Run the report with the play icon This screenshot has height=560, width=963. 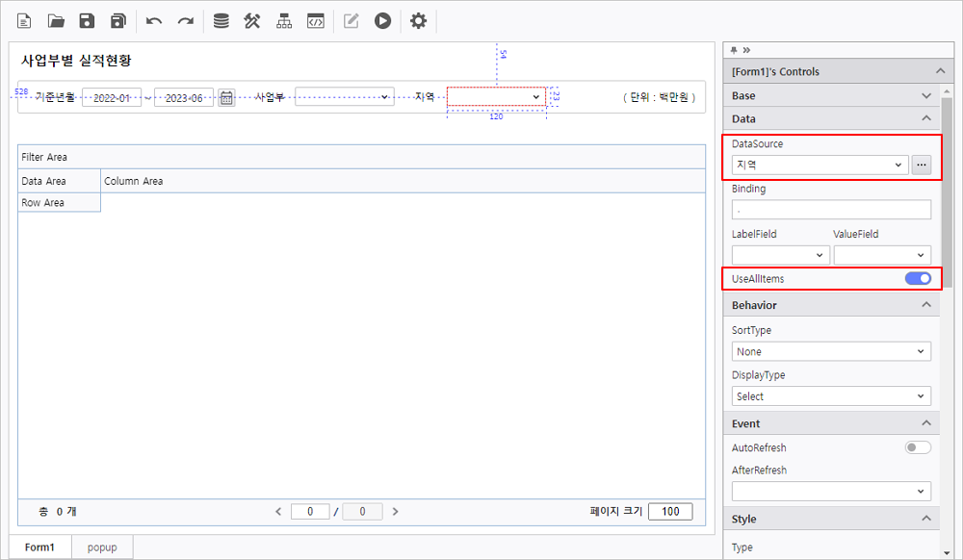pos(383,20)
